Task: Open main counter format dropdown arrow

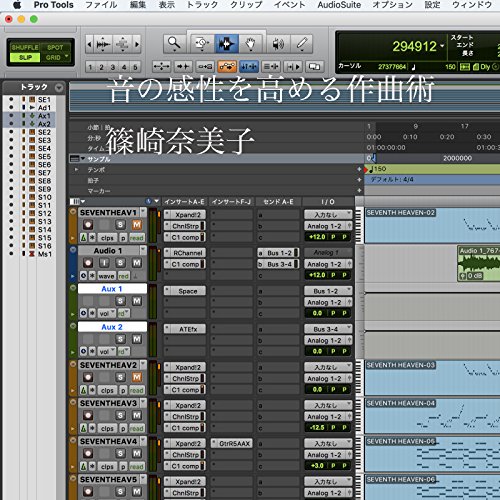Action: 442,46
